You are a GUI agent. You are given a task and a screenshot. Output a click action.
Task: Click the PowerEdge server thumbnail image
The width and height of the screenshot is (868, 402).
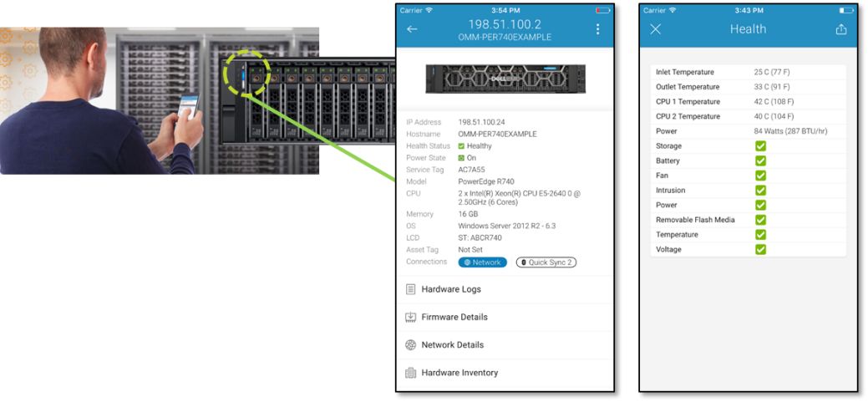tap(505, 78)
